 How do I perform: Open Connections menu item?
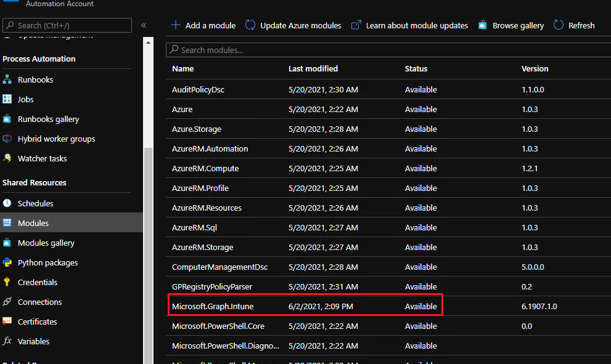tap(39, 302)
